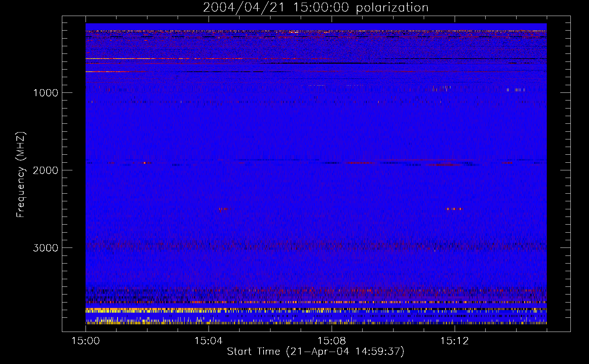Click the 'Start Time (21-Apr-04 14:59:37)' label

316,352
